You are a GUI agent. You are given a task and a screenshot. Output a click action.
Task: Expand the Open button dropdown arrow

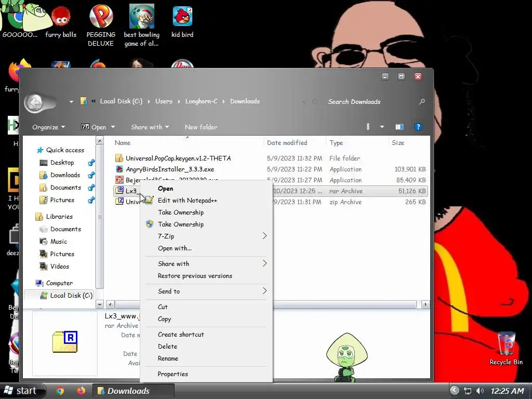tap(113, 127)
